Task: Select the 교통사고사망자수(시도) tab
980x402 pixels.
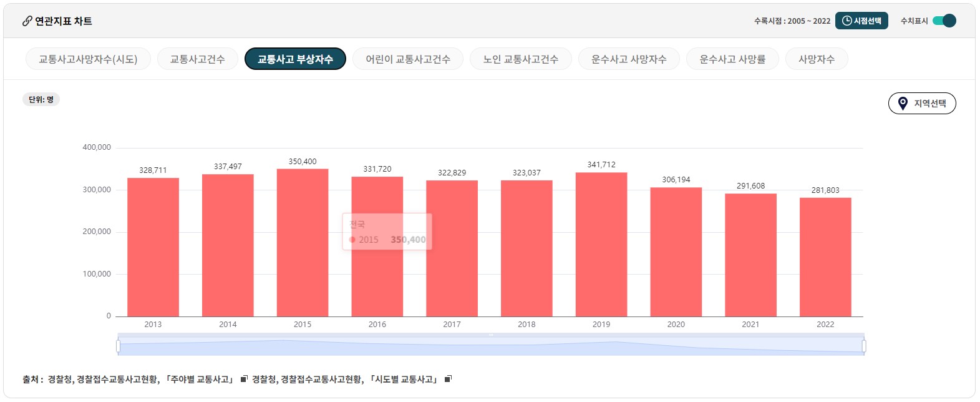Action: (x=88, y=59)
